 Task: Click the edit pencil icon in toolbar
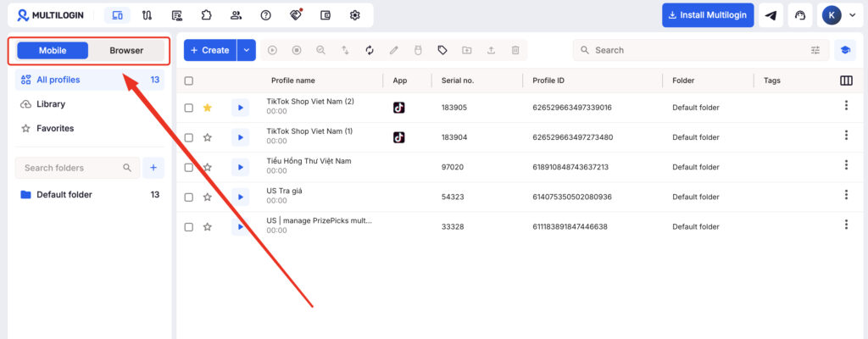coord(393,50)
